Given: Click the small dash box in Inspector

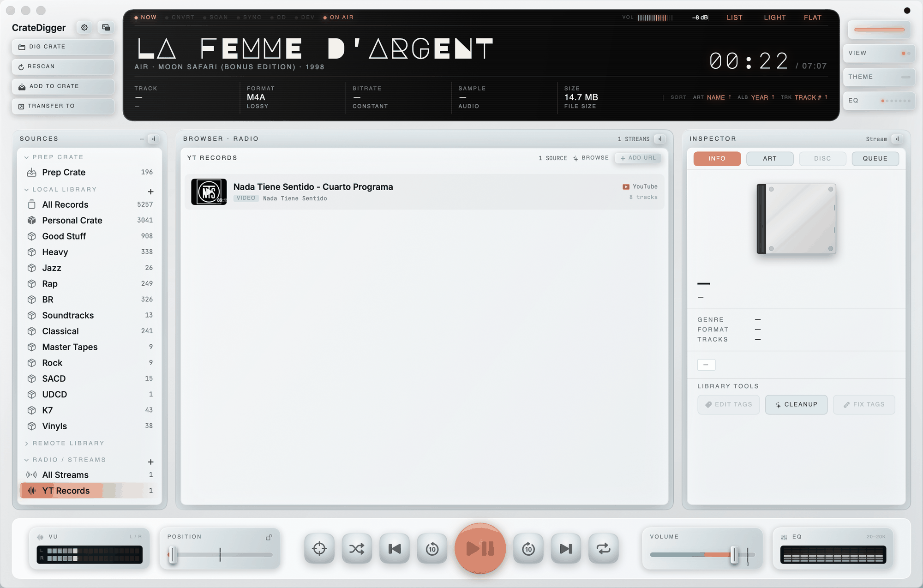Looking at the screenshot, I should pyautogui.click(x=706, y=365).
